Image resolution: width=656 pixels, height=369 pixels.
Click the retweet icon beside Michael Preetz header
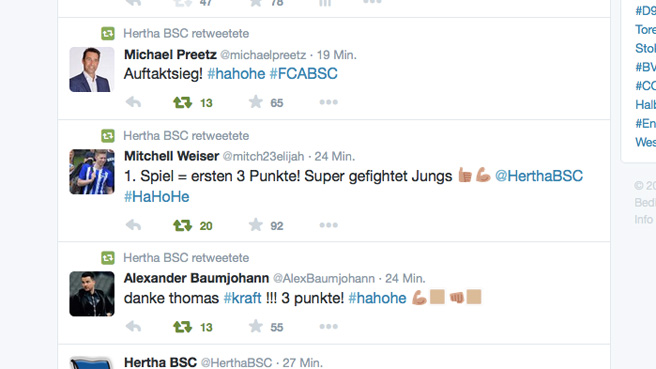108,33
